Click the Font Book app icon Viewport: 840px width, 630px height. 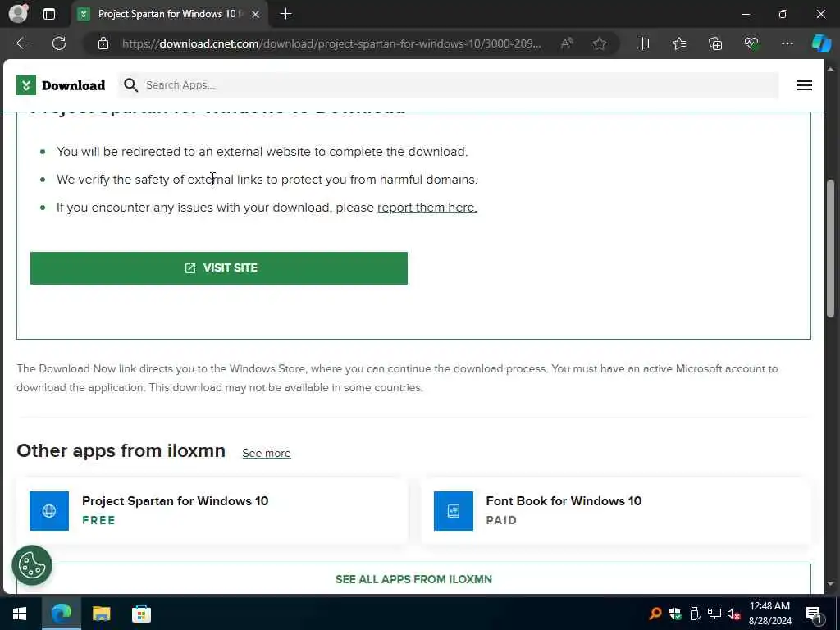(453, 510)
